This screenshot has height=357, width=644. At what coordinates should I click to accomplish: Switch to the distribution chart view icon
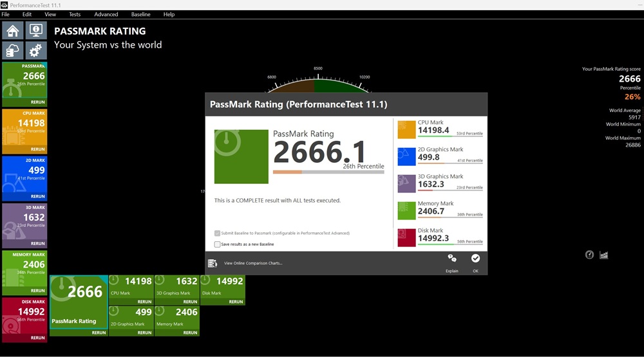(x=604, y=255)
